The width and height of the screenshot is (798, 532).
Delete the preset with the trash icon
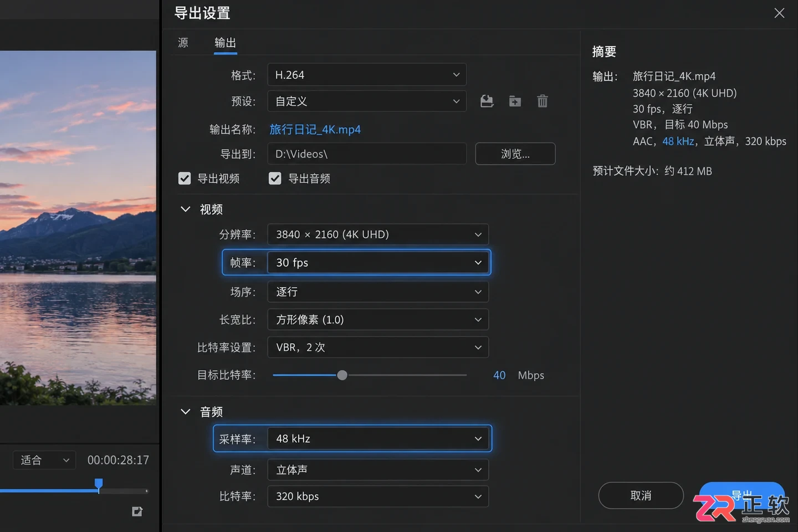(x=543, y=101)
